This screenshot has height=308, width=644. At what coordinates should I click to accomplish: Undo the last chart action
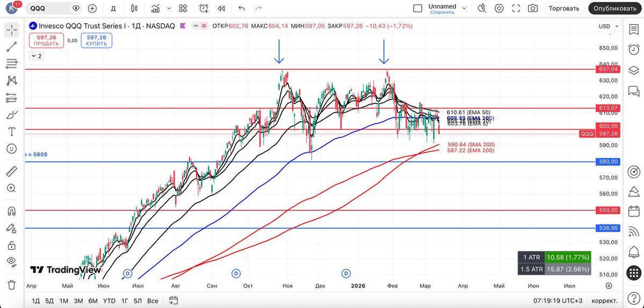pos(241,8)
